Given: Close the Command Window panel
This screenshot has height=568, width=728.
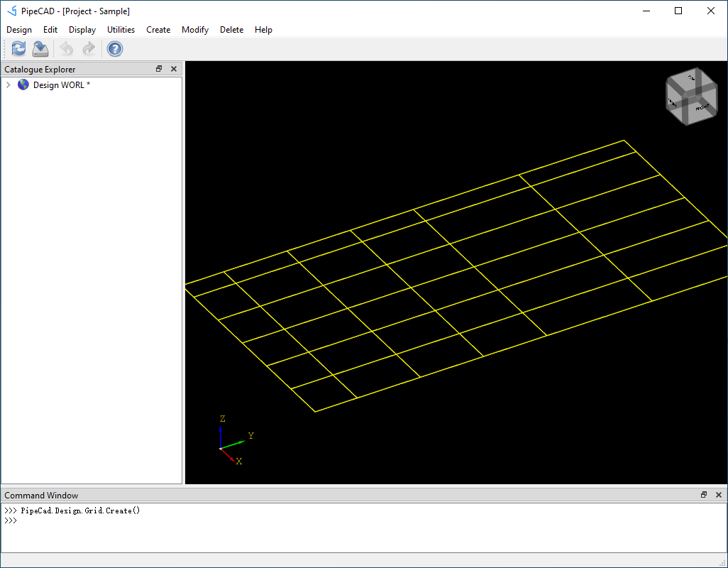Looking at the screenshot, I should click(x=719, y=495).
